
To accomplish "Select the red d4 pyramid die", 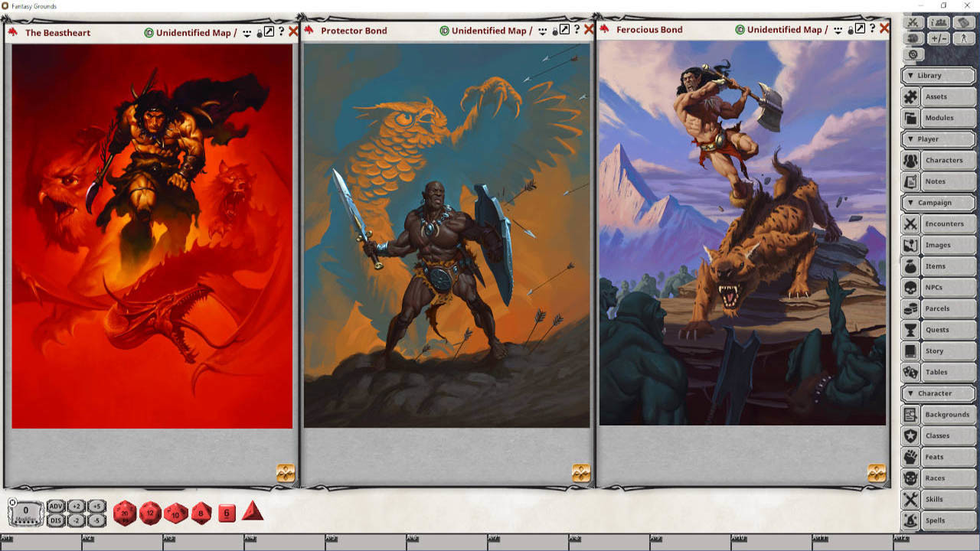I will pos(253,511).
